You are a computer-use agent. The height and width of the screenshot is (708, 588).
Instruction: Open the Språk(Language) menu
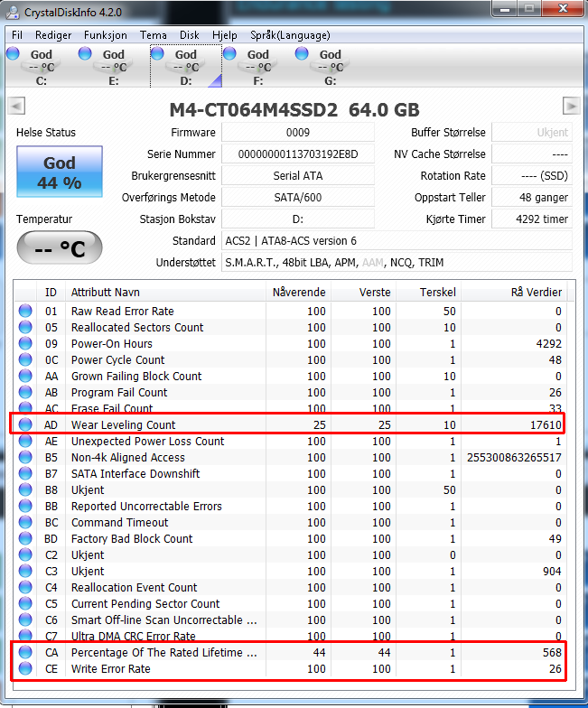(x=290, y=35)
